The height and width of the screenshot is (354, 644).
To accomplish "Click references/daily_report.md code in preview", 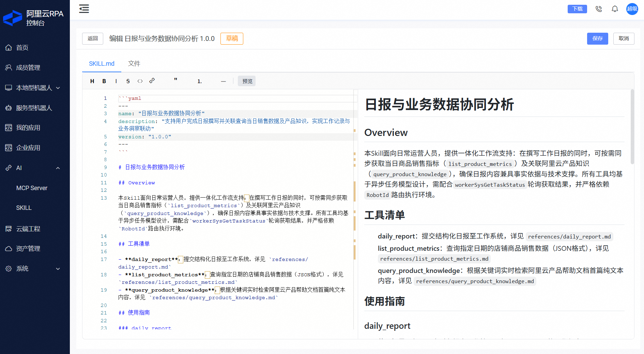I will (x=569, y=236).
